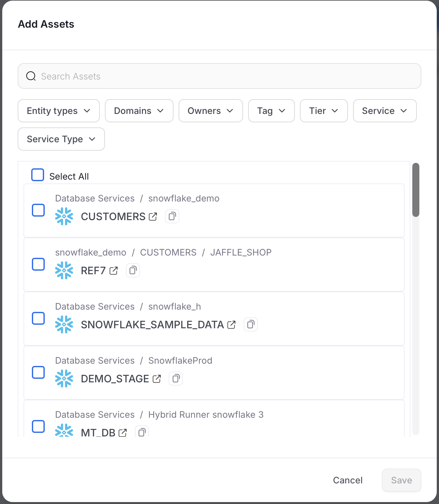This screenshot has width=439, height=504.
Task: Click snowflake_demo breadcrumb above CUSTOMERS
Action: [x=184, y=198]
